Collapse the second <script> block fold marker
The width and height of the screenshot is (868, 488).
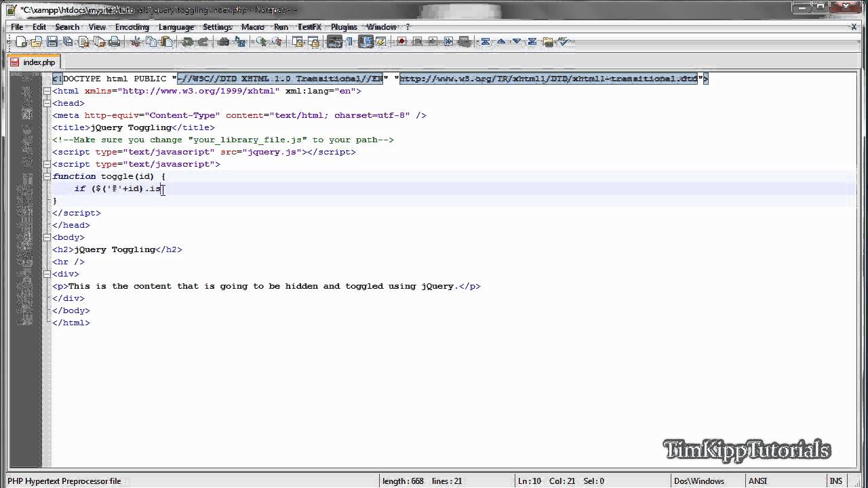[x=47, y=164]
